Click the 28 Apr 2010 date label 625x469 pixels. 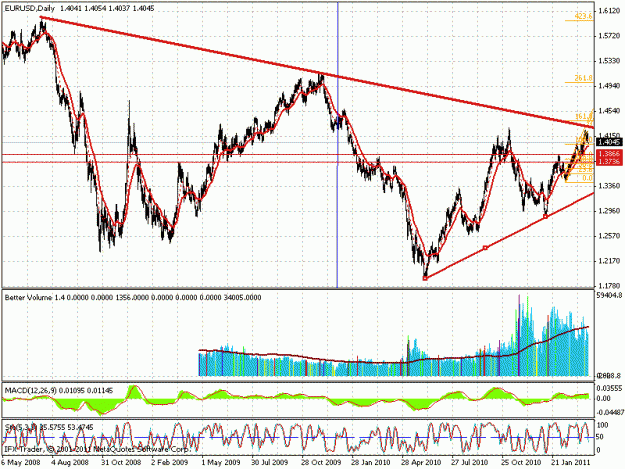[421, 462]
